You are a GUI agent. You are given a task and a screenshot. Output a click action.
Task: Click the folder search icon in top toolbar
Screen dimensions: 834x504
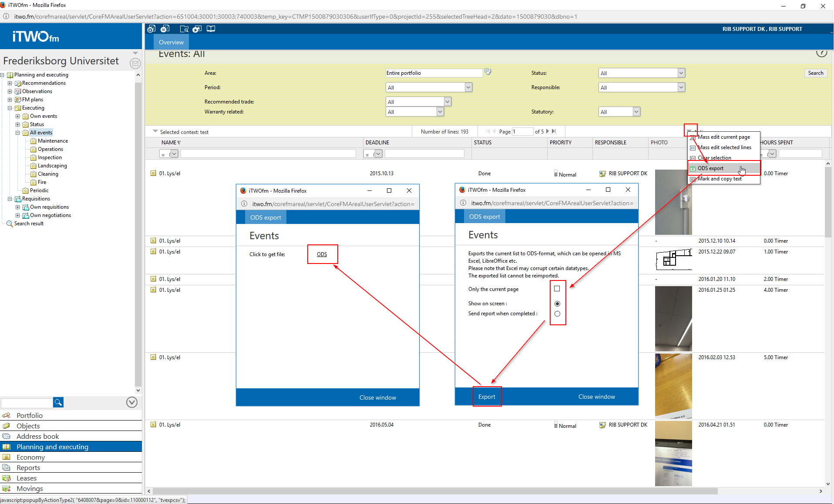pos(184,29)
